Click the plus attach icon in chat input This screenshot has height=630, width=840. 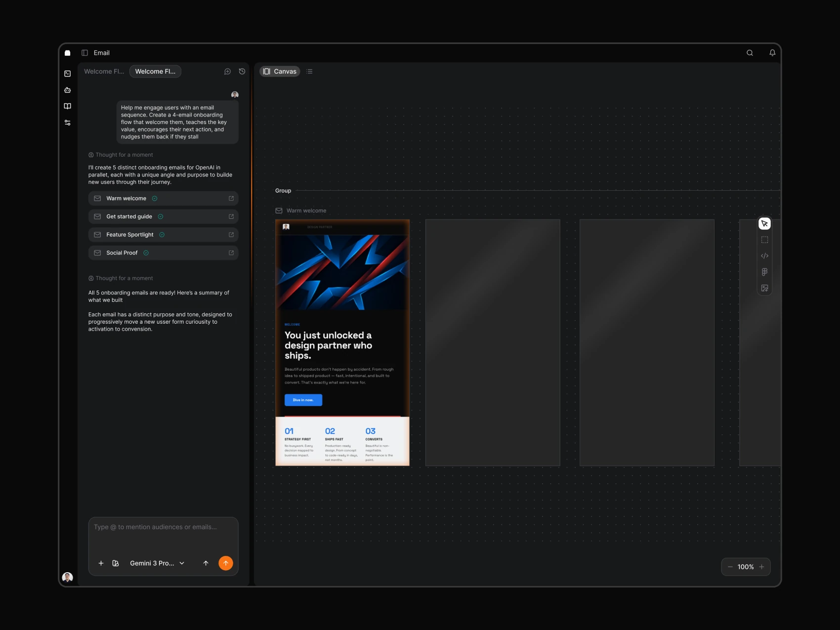(101, 563)
